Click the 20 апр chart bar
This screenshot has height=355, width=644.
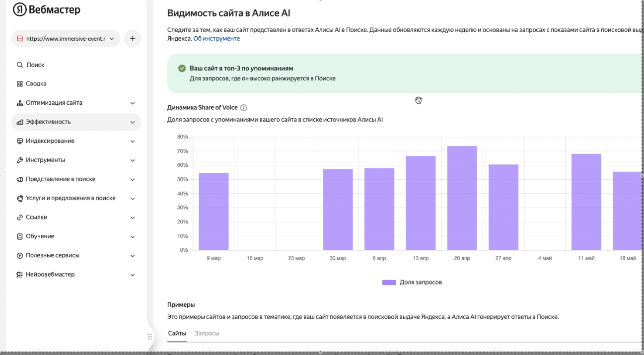tap(462, 198)
